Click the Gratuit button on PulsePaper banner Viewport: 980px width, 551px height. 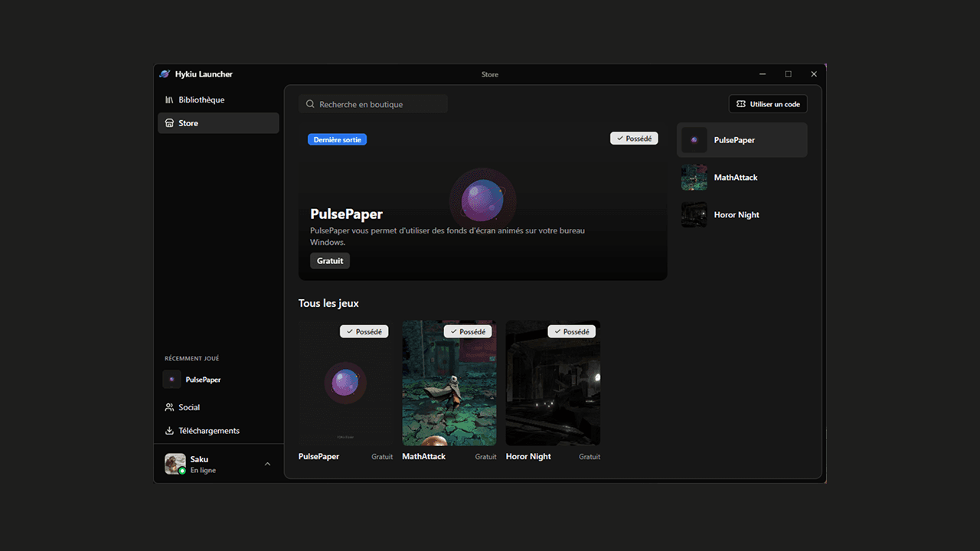pos(330,261)
